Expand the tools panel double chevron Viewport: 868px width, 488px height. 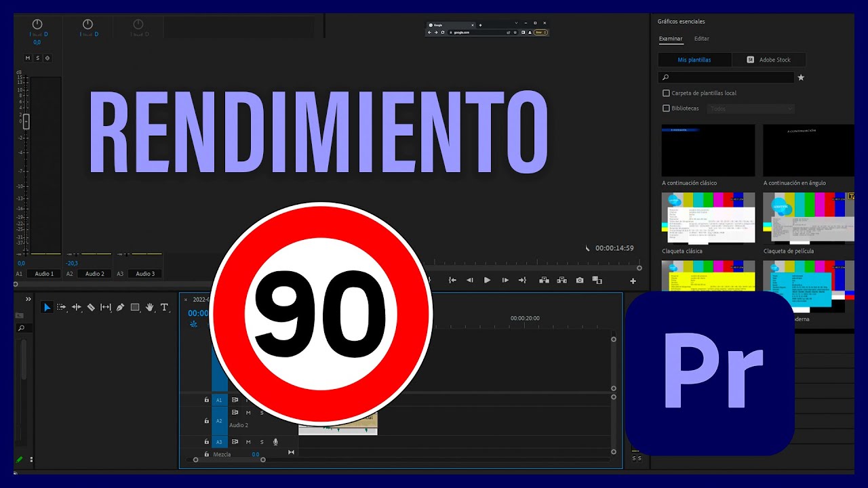click(x=28, y=299)
